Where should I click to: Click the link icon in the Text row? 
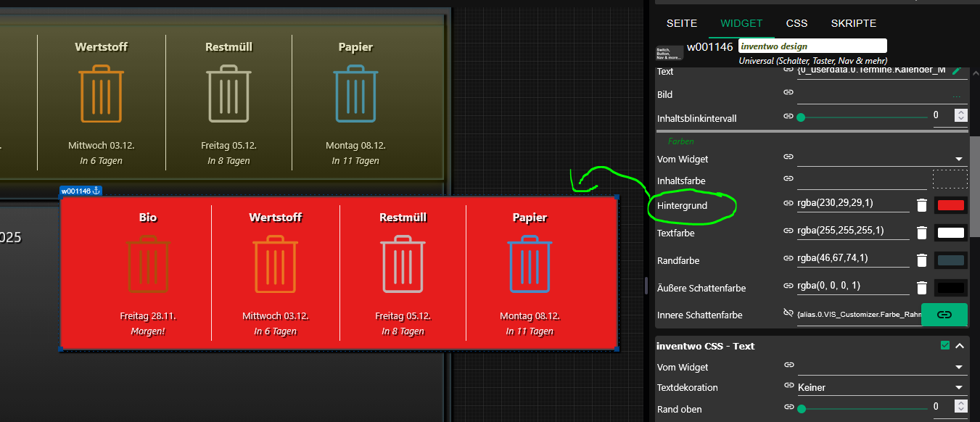[x=788, y=70]
